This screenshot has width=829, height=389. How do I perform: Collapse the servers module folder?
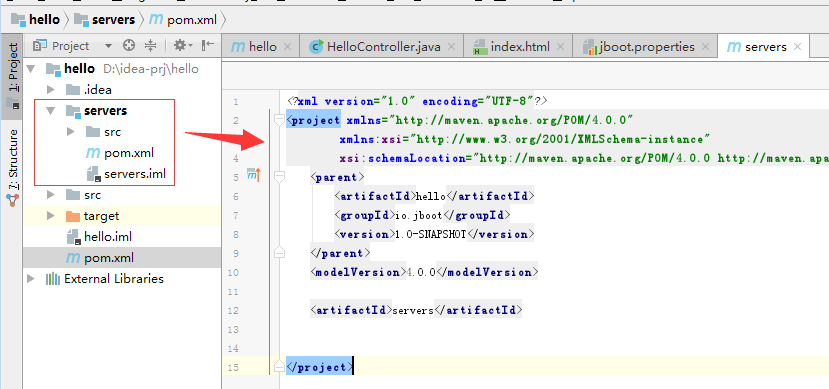click(51, 111)
